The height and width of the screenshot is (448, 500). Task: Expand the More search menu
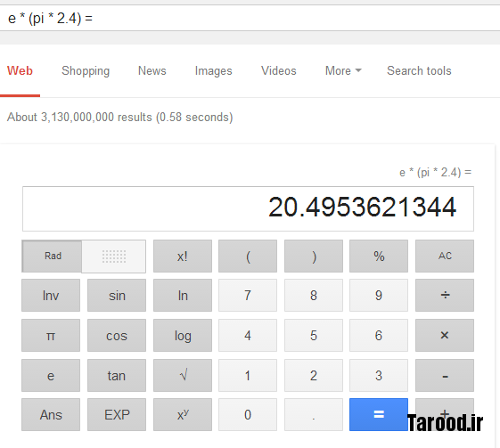pyautogui.click(x=343, y=70)
